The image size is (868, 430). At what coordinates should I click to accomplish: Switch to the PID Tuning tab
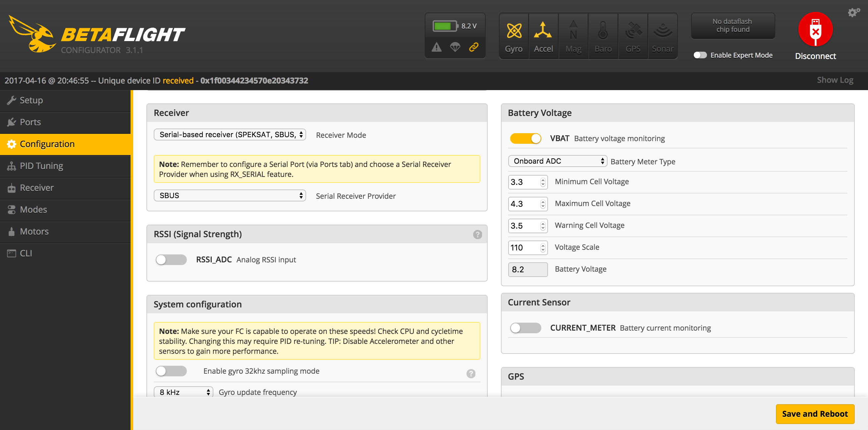[x=41, y=166]
